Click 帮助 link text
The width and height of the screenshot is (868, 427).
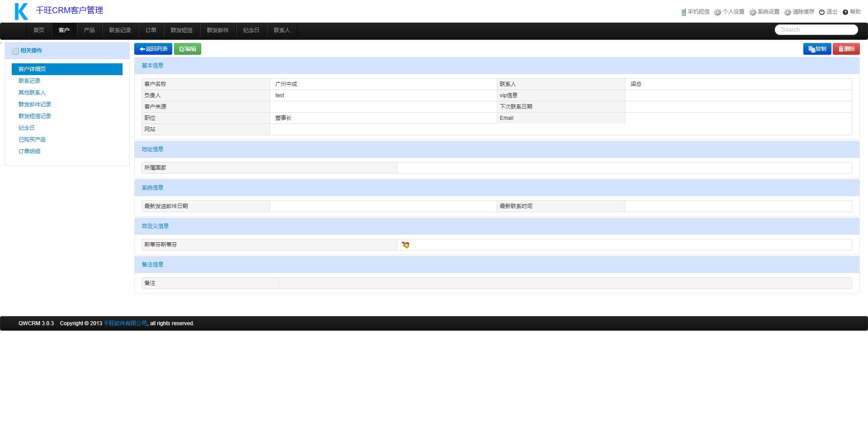tap(855, 12)
